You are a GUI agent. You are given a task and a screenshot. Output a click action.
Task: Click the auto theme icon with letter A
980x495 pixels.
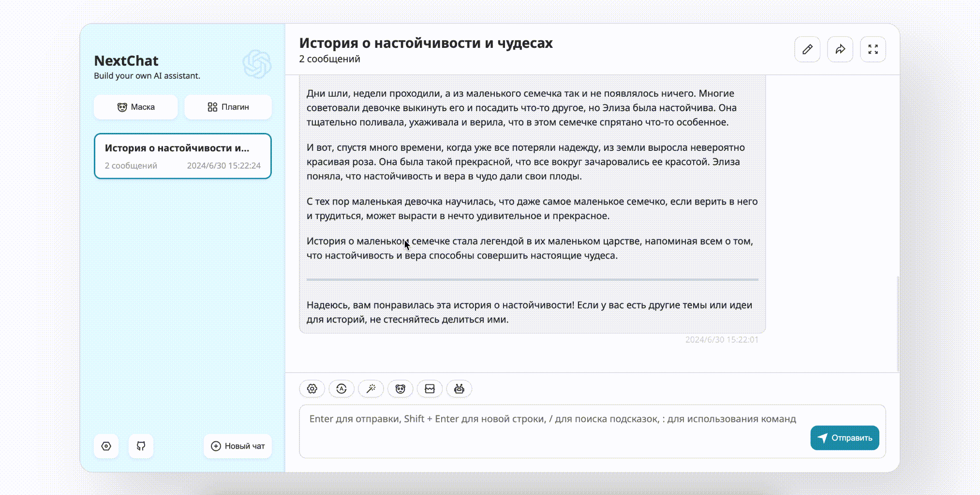(x=342, y=389)
